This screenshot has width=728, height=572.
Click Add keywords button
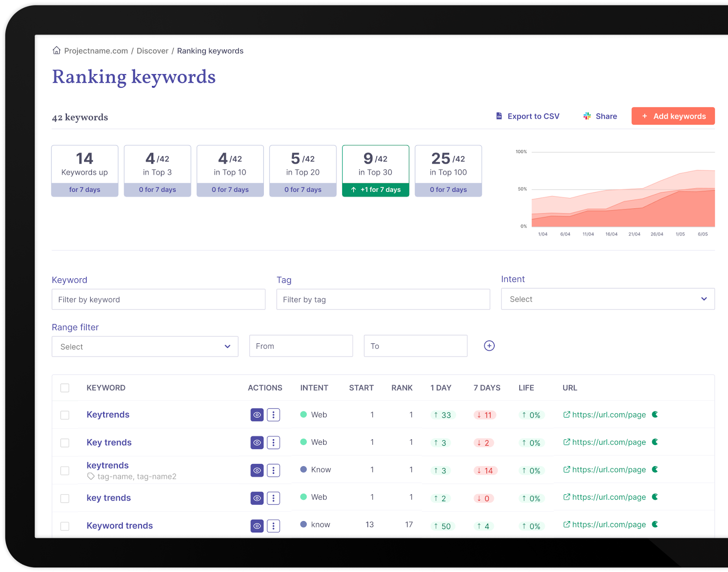(x=673, y=116)
